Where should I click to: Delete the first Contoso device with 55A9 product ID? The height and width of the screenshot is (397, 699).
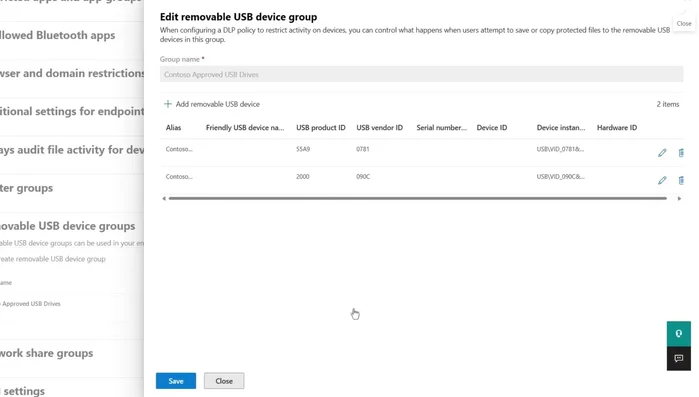pos(681,153)
